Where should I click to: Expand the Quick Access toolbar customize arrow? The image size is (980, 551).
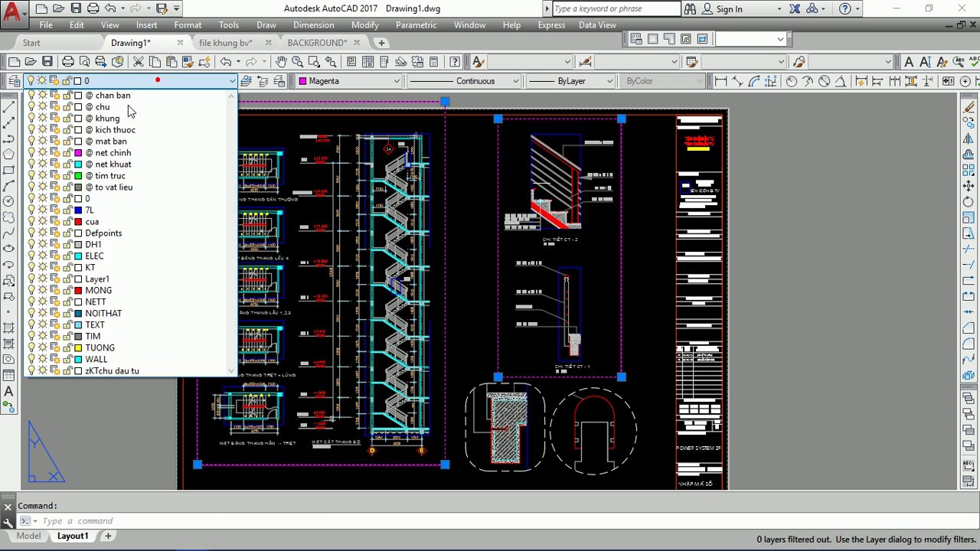click(x=177, y=8)
